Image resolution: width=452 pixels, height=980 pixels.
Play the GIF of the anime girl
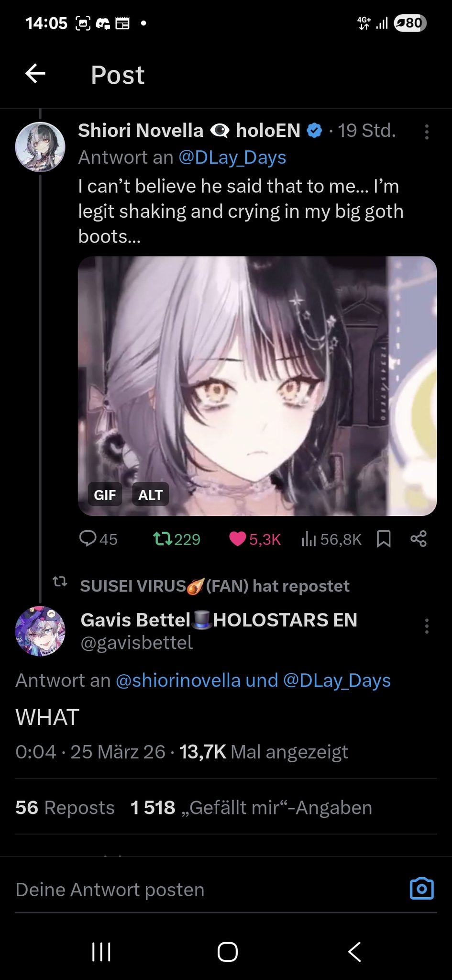click(x=257, y=386)
